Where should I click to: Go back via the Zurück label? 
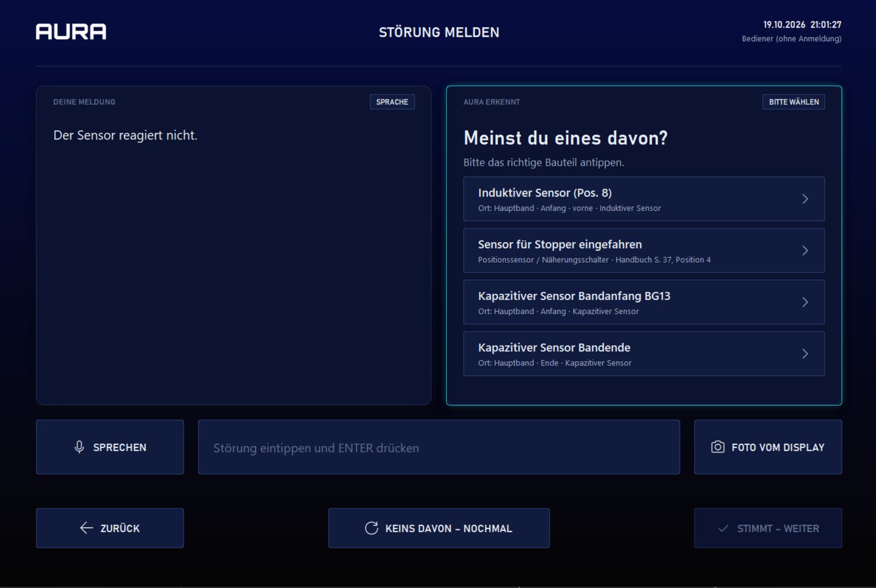click(120, 528)
